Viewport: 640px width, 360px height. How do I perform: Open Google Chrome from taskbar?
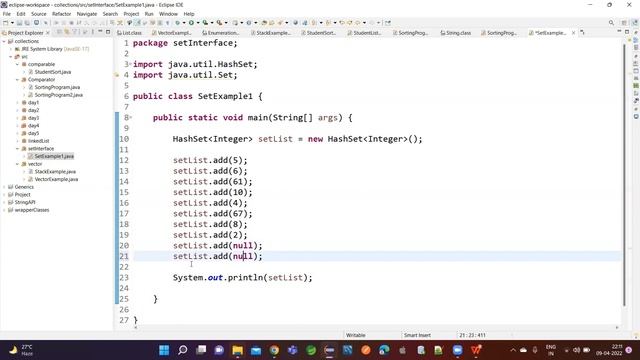(x=274, y=350)
